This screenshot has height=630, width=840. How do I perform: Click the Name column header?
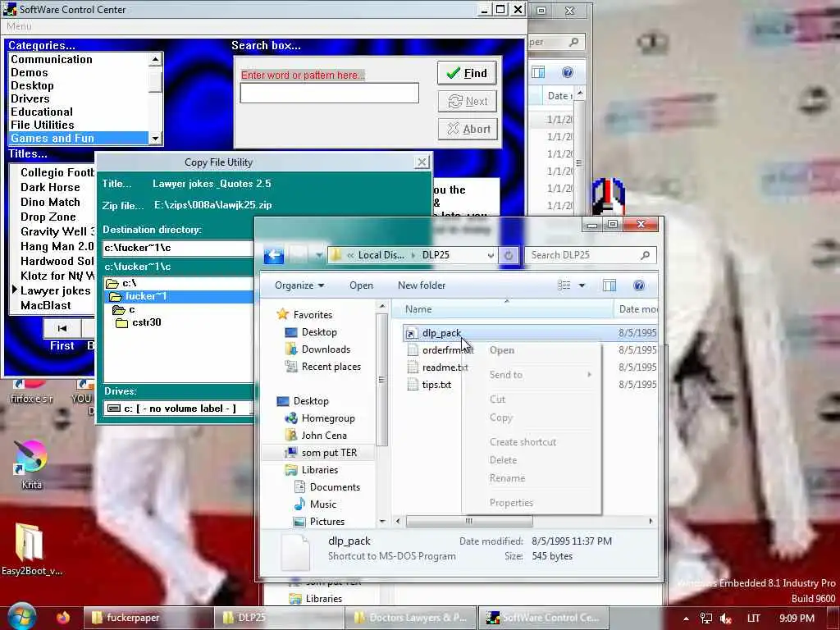[x=504, y=309]
